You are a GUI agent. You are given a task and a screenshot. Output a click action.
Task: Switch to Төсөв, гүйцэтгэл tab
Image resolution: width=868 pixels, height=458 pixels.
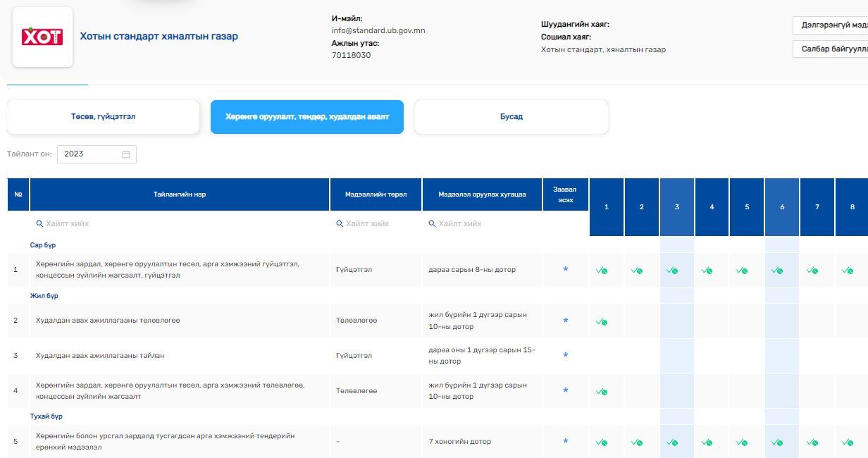pyautogui.click(x=104, y=117)
